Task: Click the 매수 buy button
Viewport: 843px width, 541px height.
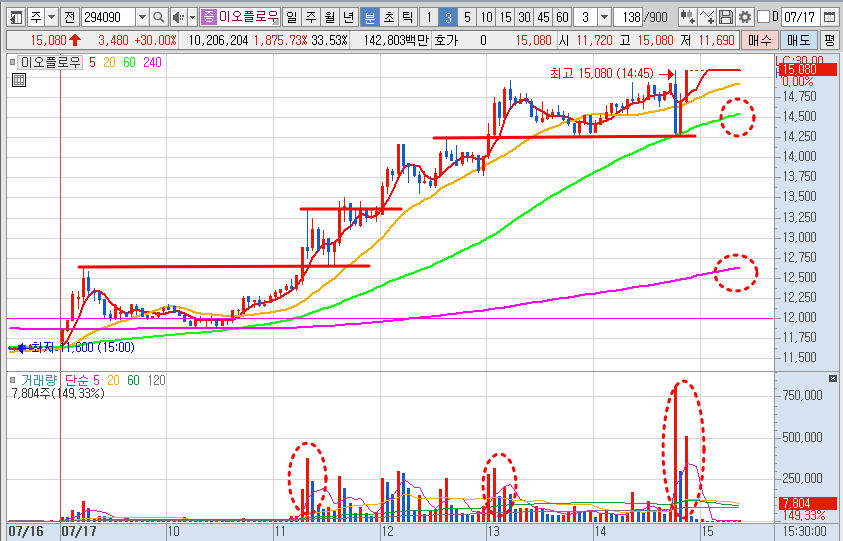Action: pos(759,40)
